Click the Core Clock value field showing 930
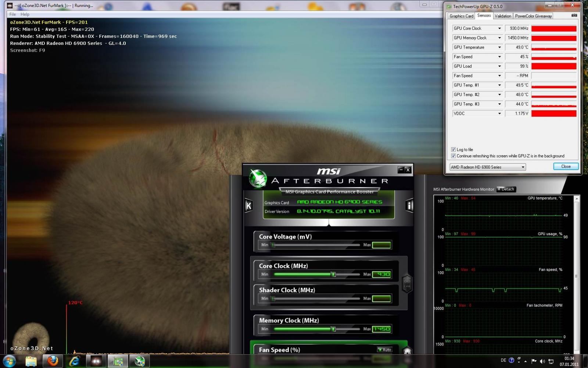 click(x=381, y=274)
